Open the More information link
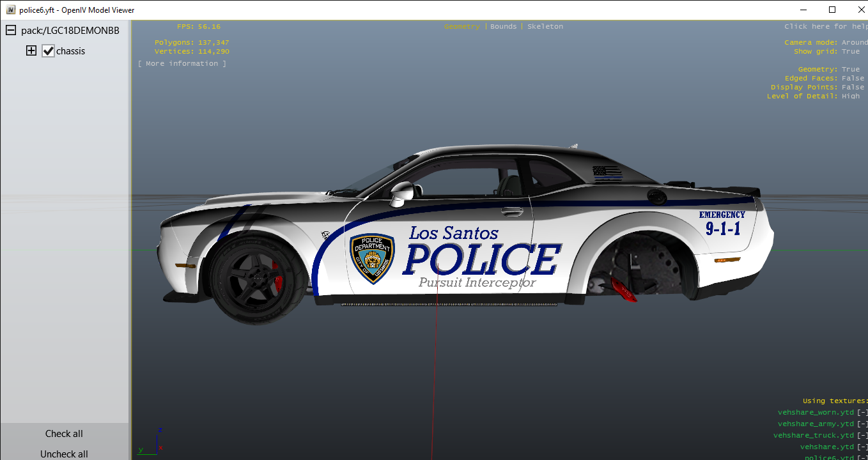This screenshot has height=460, width=868. coord(182,64)
